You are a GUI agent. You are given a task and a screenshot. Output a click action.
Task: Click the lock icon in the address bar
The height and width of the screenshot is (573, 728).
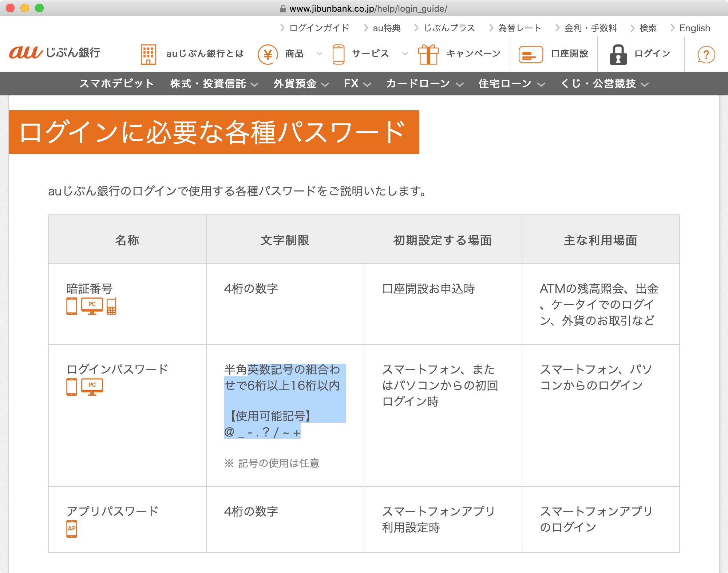pos(283,9)
